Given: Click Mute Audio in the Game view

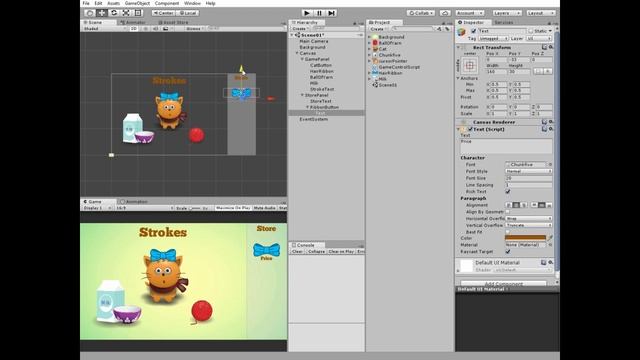Looking at the screenshot, I should 264,208.
